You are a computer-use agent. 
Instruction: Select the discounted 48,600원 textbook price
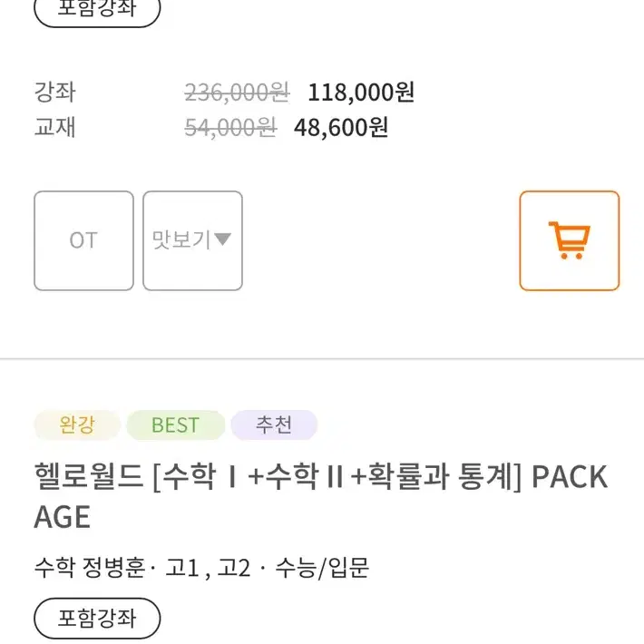(341, 127)
